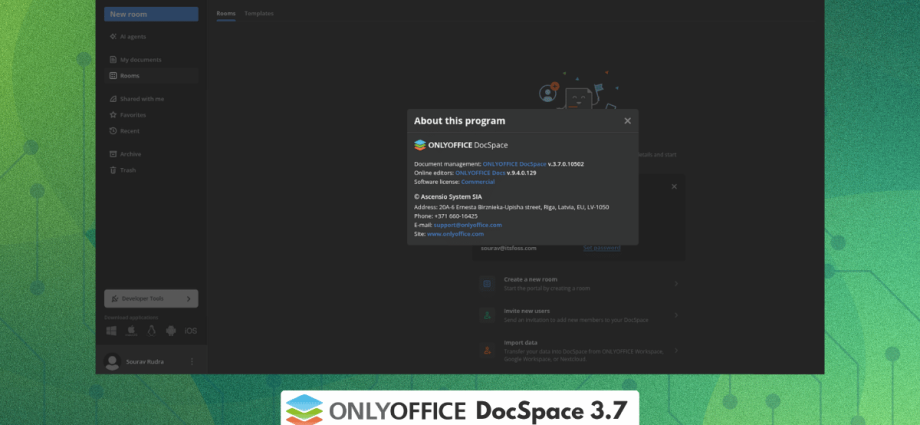The height and width of the screenshot is (425, 920).
Task: Click the ONLYOFFICE DocSpace 3.7 banner
Action: coord(459,408)
